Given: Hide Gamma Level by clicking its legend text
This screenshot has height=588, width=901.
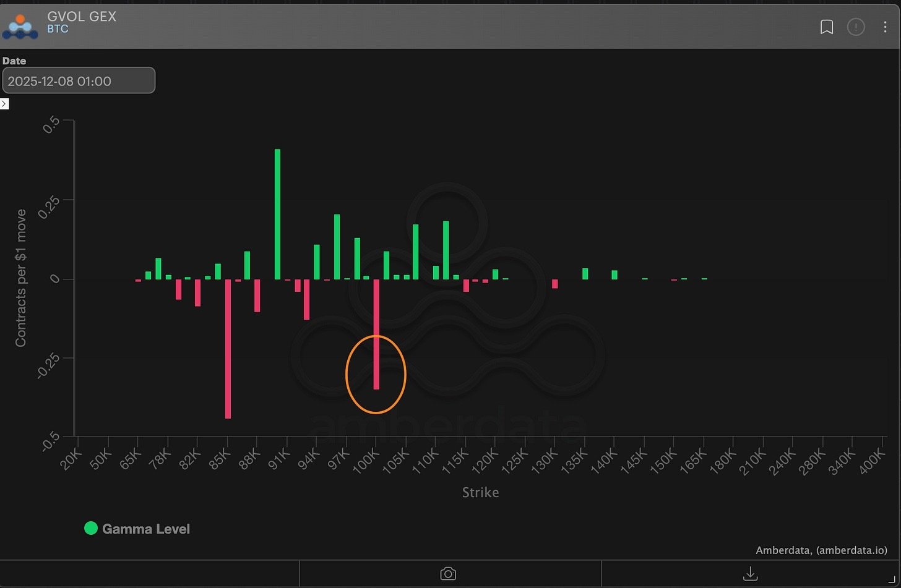Looking at the screenshot, I should [x=147, y=529].
